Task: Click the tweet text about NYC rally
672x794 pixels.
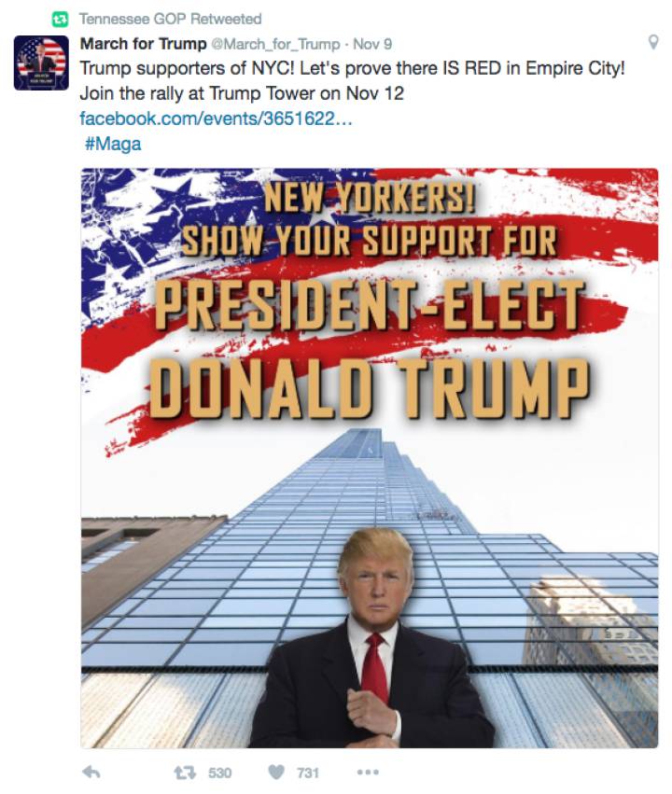Action: click(x=353, y=81)
